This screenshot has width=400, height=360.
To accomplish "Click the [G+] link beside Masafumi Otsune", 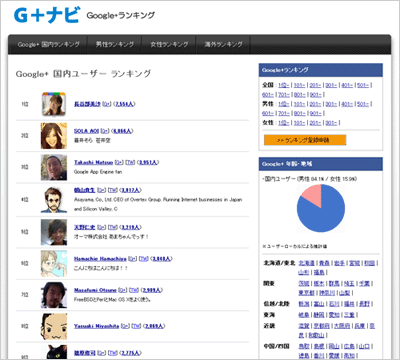I will (123, 290).
